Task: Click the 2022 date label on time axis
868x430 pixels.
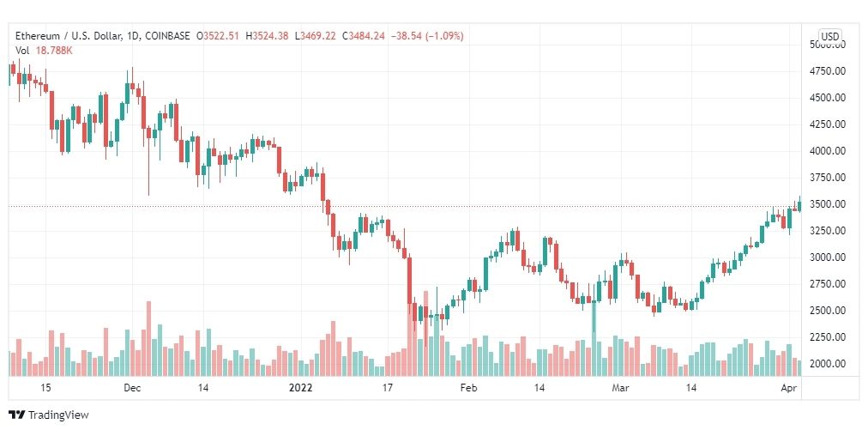Action: [301, 388]
